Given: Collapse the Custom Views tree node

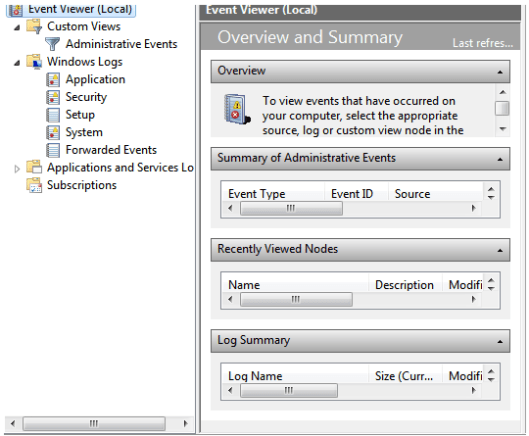Looking at the screenshot, I should click(17, 28).
